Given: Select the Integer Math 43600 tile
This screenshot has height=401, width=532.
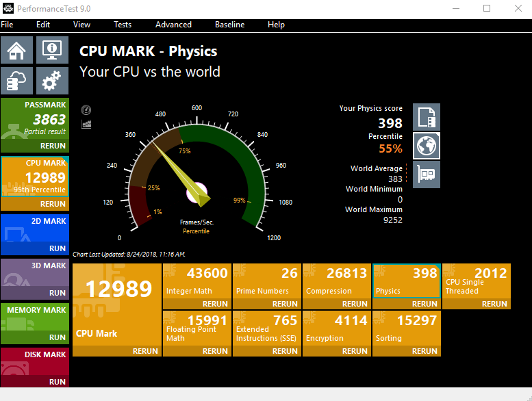Looking at the screenshot, I should (x=197, y=281).
